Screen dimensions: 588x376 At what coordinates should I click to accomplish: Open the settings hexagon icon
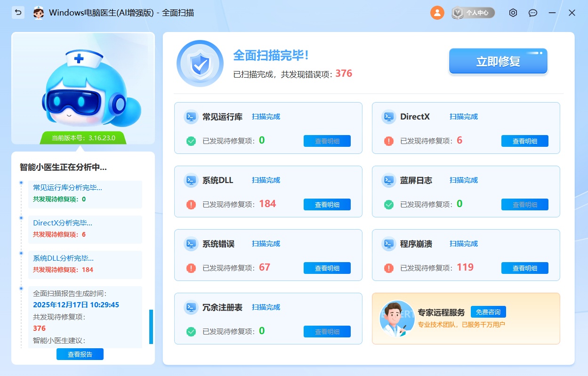click(513, 13)
